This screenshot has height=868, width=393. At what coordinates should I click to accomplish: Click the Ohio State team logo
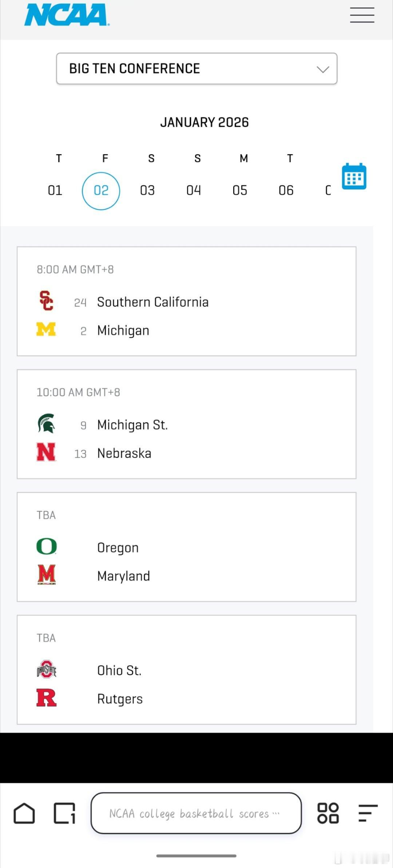(47, 669)
